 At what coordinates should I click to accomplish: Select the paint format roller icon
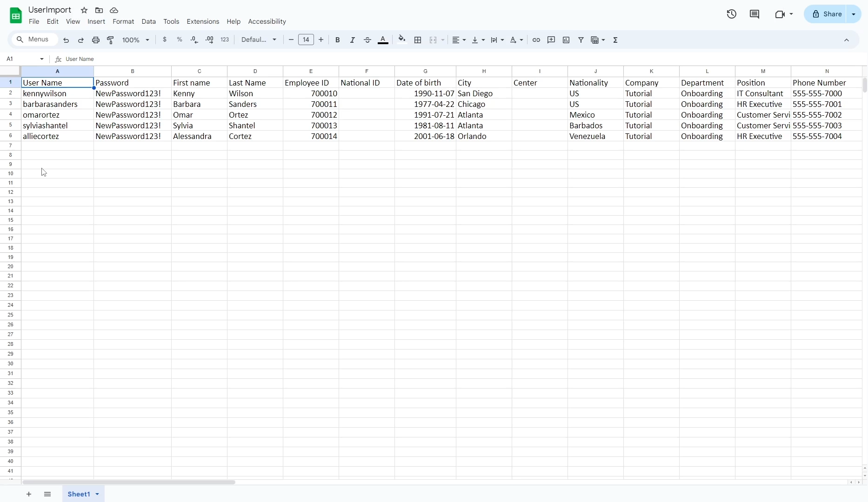[x=111, y=40]
